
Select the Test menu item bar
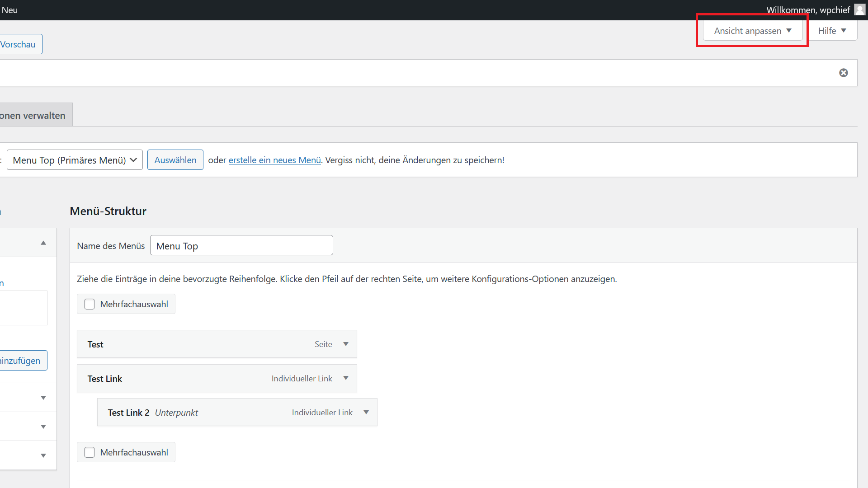click(217, 344)
